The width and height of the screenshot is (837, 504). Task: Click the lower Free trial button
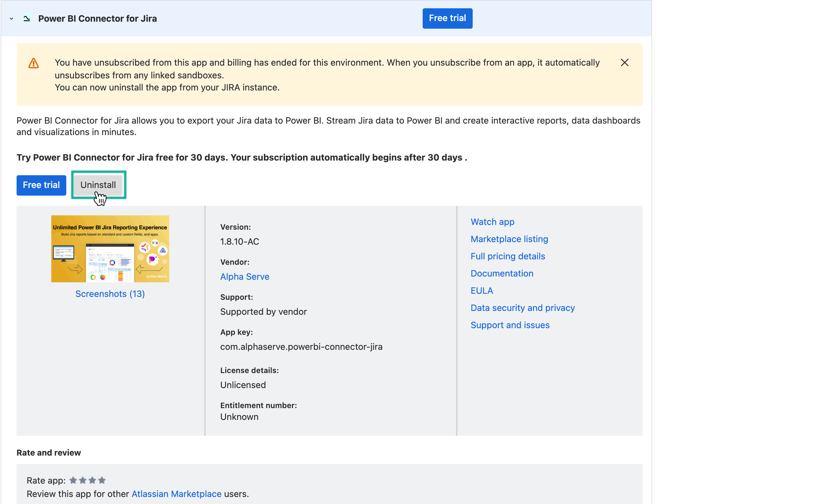pos(41,185)
